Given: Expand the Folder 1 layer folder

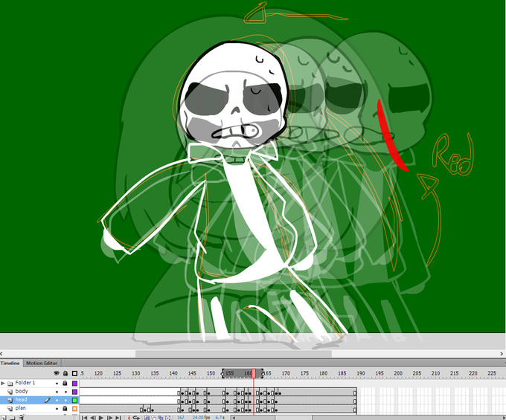Looking at the screenshot, I should 3,384.
